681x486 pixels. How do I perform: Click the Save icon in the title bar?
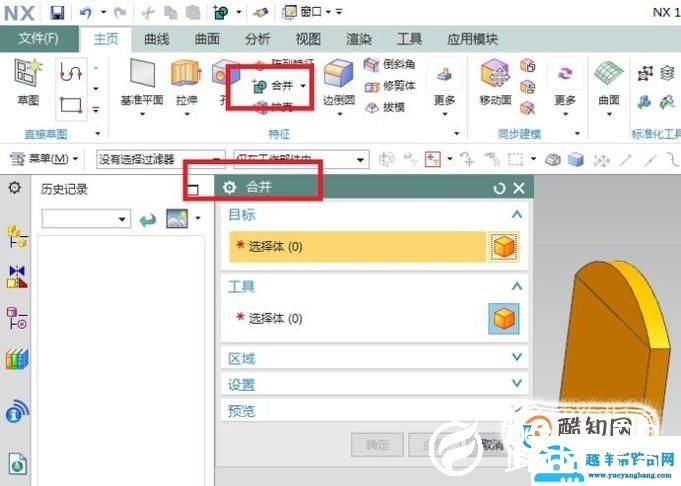57,13
